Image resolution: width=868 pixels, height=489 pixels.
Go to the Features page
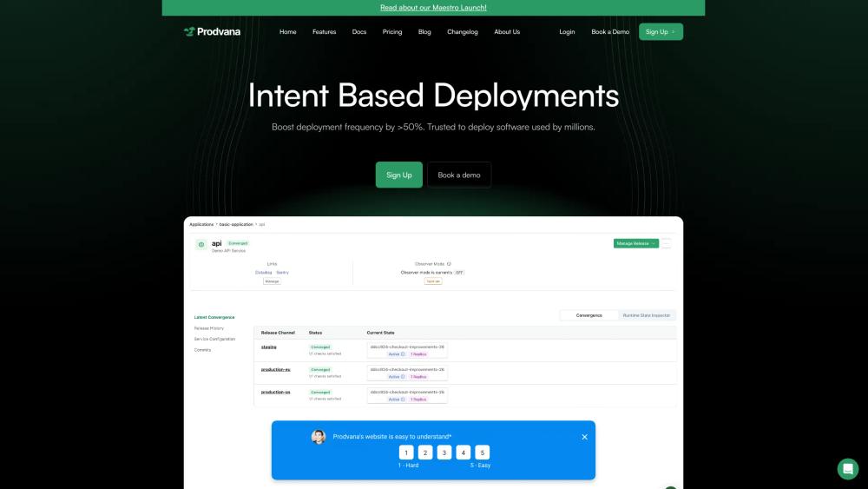coord(325,31)
